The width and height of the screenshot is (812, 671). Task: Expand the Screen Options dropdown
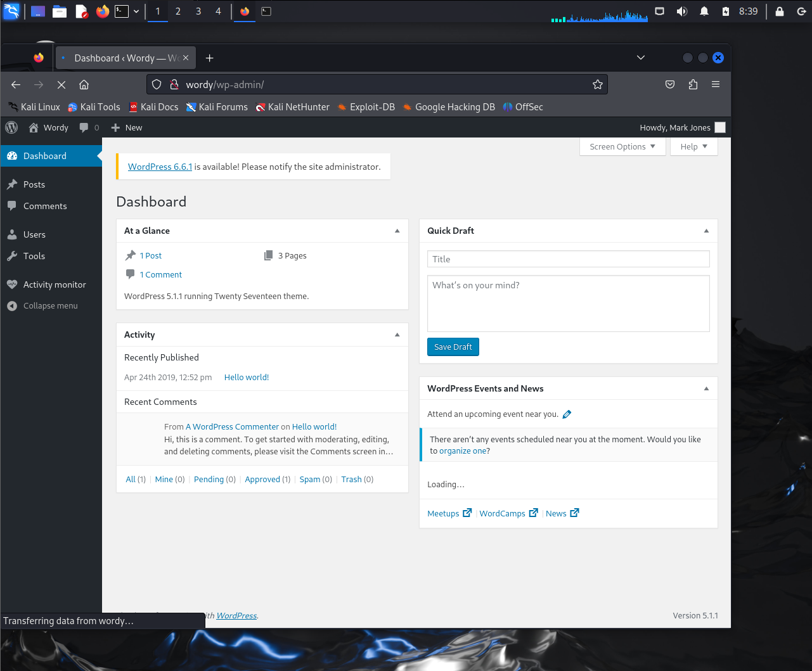click(622, 146)
